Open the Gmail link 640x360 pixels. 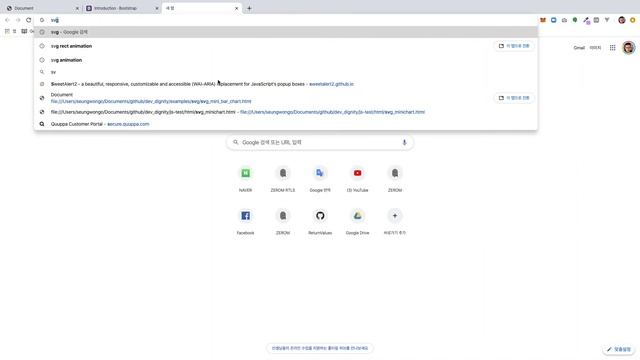(579, 48)
